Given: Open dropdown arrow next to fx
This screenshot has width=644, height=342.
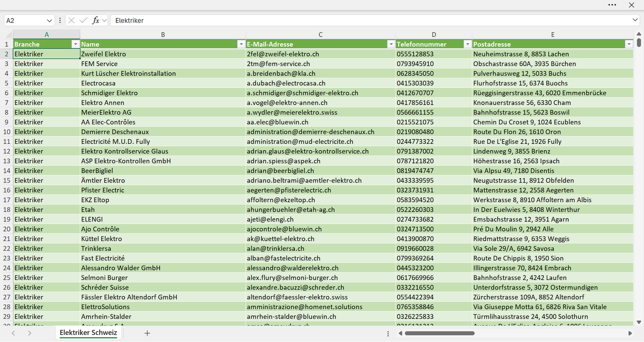Looking at the screenshot, I should 104,20.
